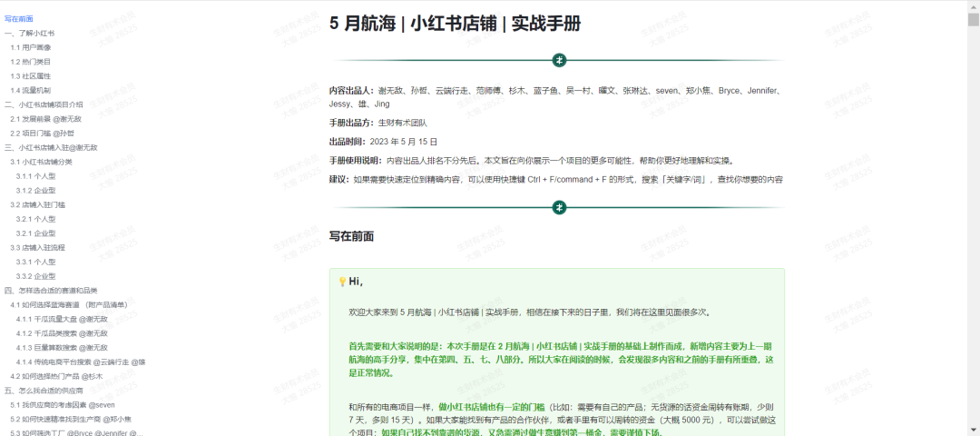The image size is (980, 436).
Task: Click the green phrase 做小红书店铺也有一定的门槛
Action: pos(492,406)
